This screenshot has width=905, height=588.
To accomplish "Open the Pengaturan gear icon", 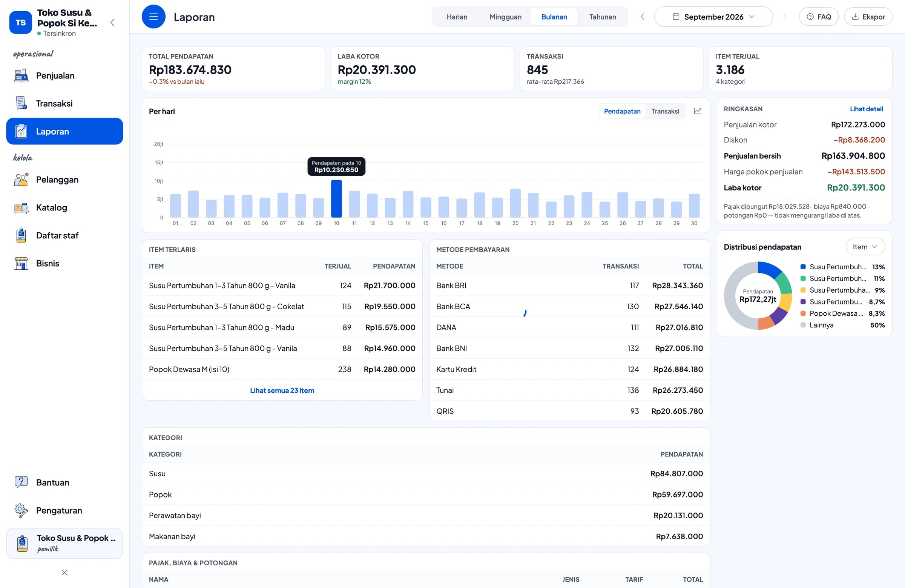I will pos(21,510).
